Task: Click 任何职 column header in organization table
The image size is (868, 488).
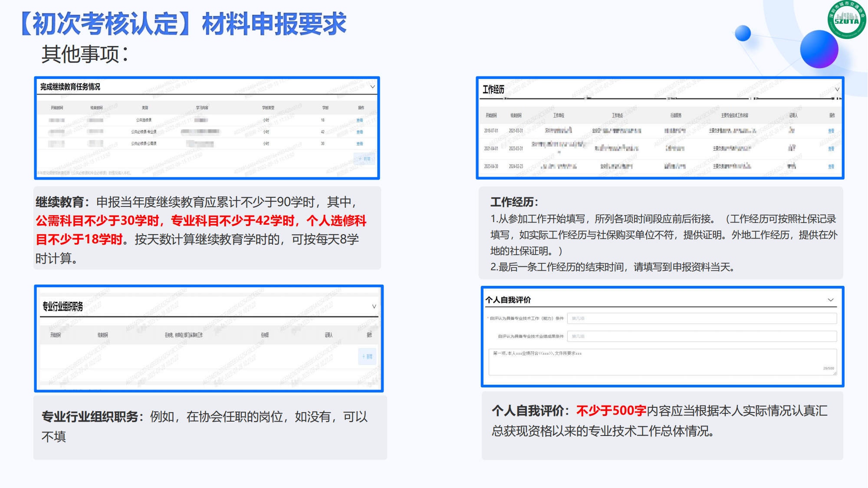Action: [x=265, y=335]
